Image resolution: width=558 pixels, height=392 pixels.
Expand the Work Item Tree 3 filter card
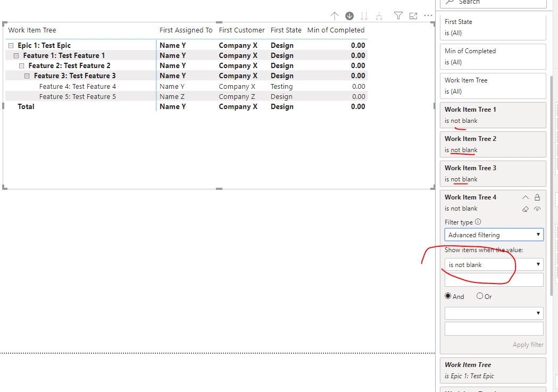pos(493,173)
